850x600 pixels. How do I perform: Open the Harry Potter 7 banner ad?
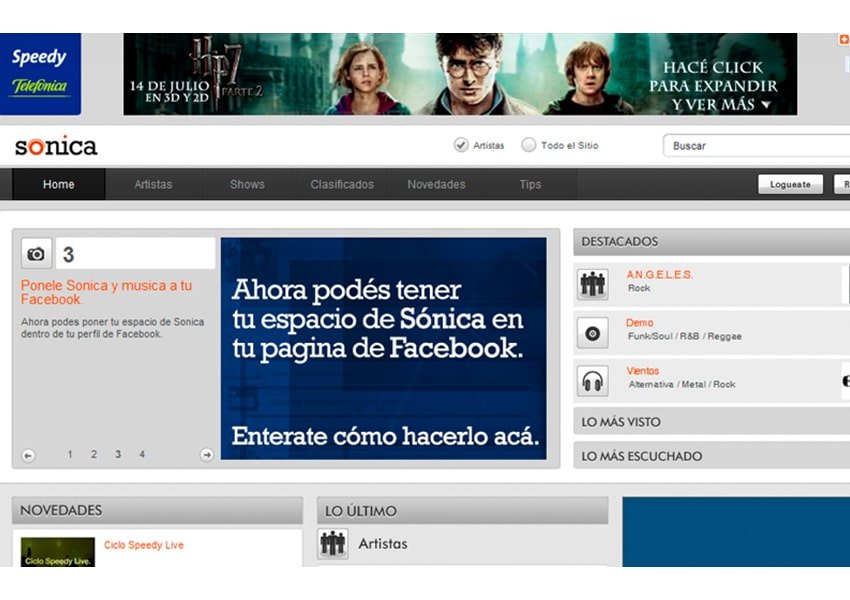(460, 74)
